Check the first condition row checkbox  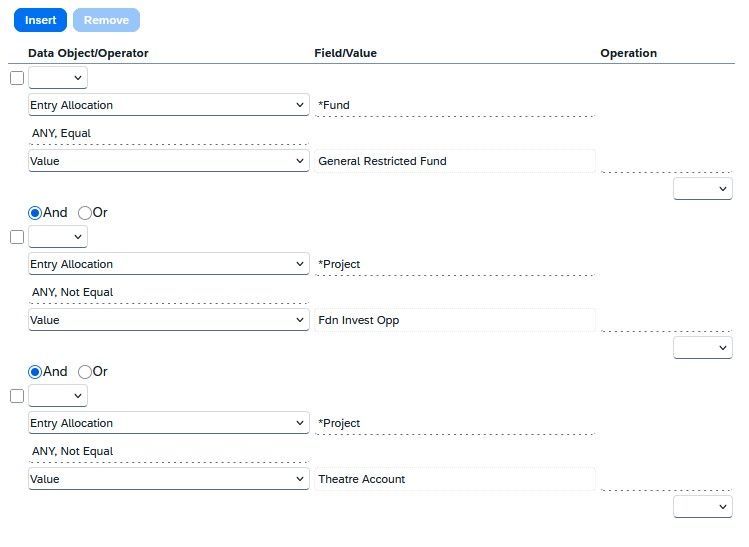coord(17,78)
